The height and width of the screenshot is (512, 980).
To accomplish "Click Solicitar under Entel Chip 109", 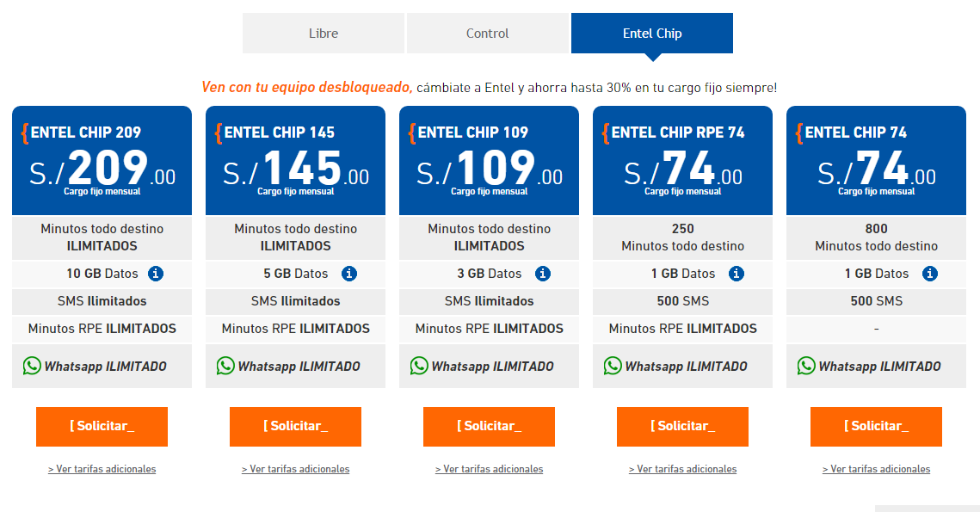I will tap(489, 426).
